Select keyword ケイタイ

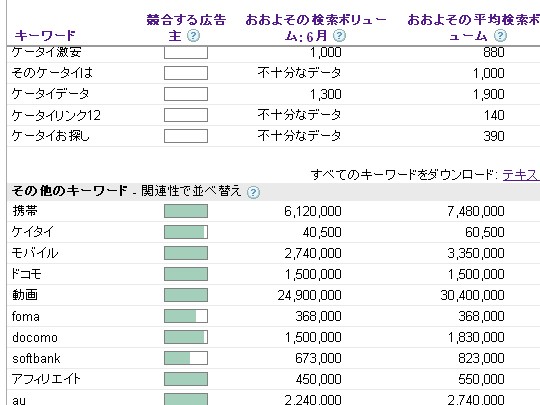coord(33,232)
